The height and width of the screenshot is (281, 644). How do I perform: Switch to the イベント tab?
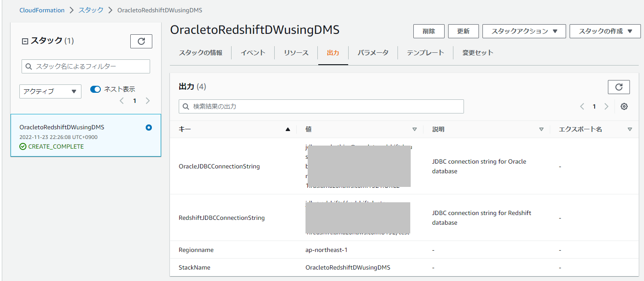[253, 53]
